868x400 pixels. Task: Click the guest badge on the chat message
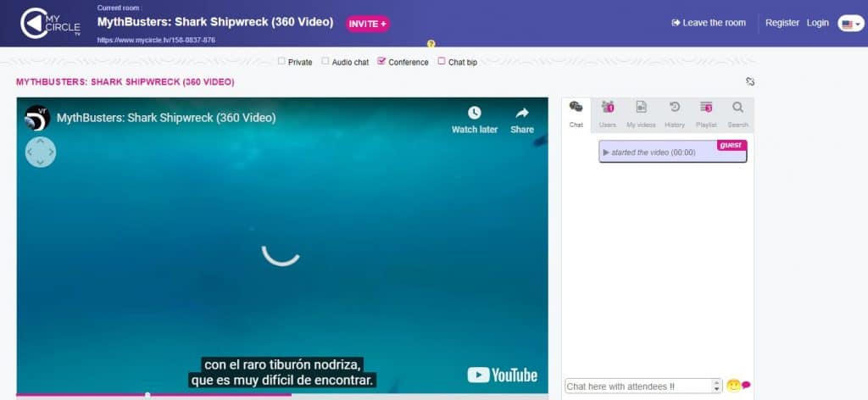pos(732,145)
